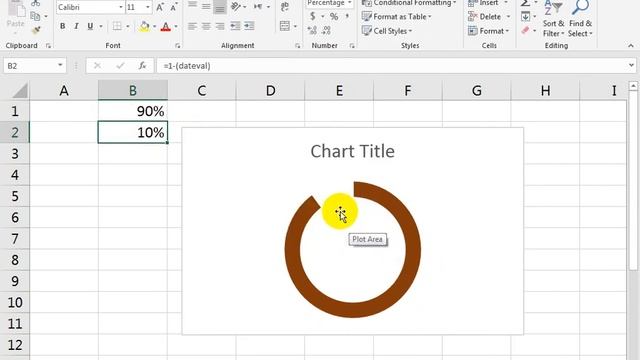Open the Calibri font name dropdown
Screen dimensions: 640x360
click(121, 7)
